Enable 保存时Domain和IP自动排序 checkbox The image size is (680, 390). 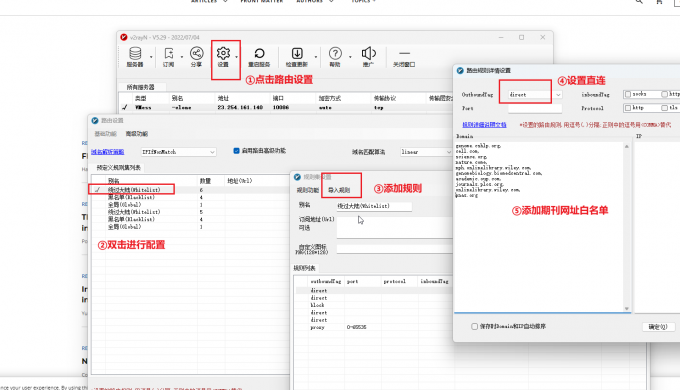click(x=474, y=326)
